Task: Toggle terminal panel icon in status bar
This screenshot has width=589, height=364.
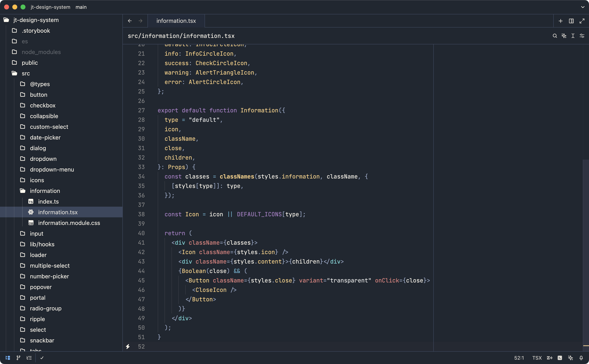Action: tap(560, 358)
